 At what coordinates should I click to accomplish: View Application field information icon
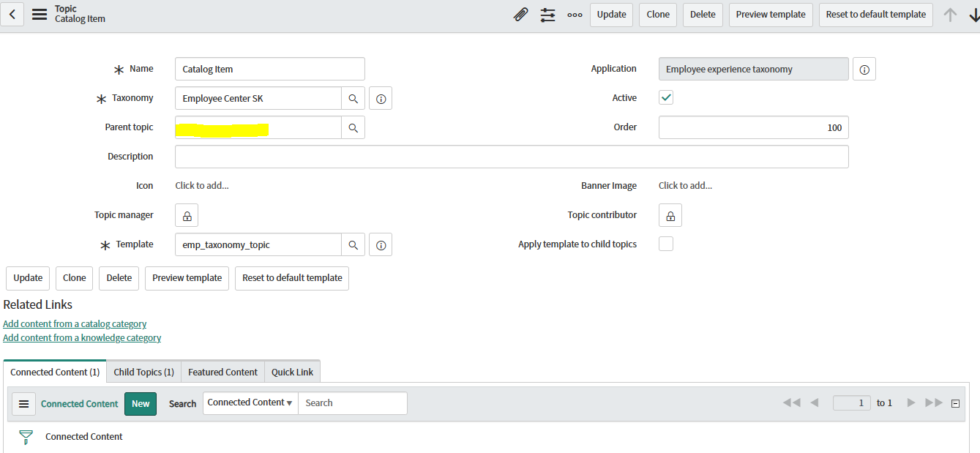864,68
